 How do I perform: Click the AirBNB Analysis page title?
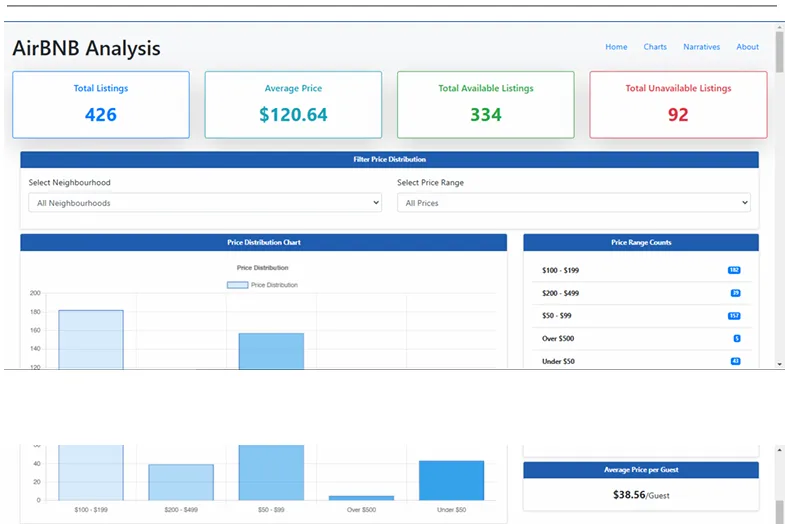tap(87, 48)
